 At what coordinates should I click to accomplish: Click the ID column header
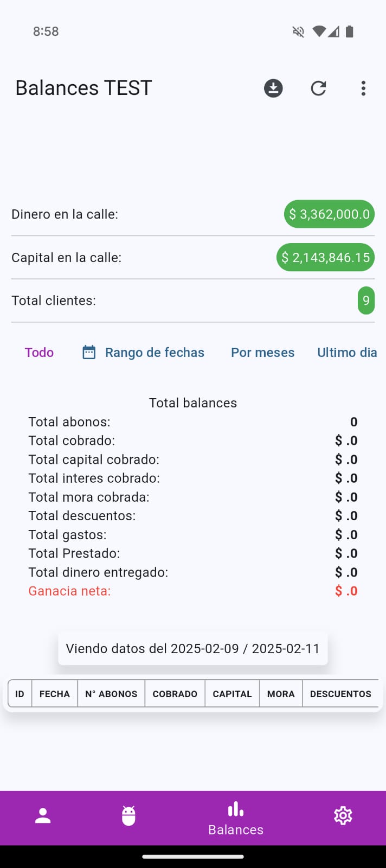(x=20, y=694)
